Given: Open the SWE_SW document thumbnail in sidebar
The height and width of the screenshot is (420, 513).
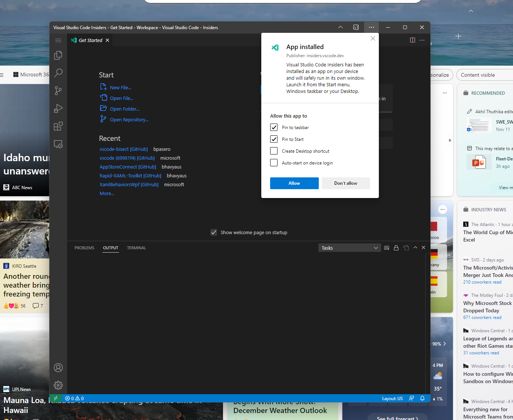Looking at the screenshot, I should 479,125.
